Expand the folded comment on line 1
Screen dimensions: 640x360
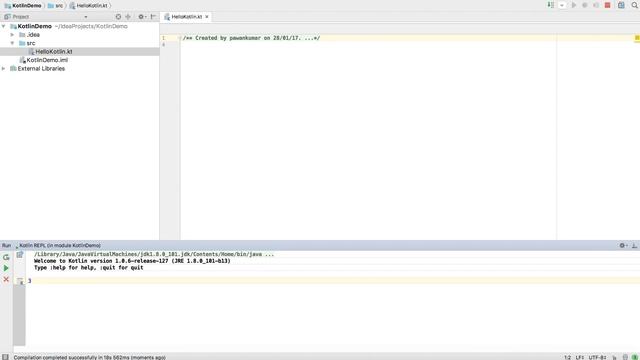point(180,38)
